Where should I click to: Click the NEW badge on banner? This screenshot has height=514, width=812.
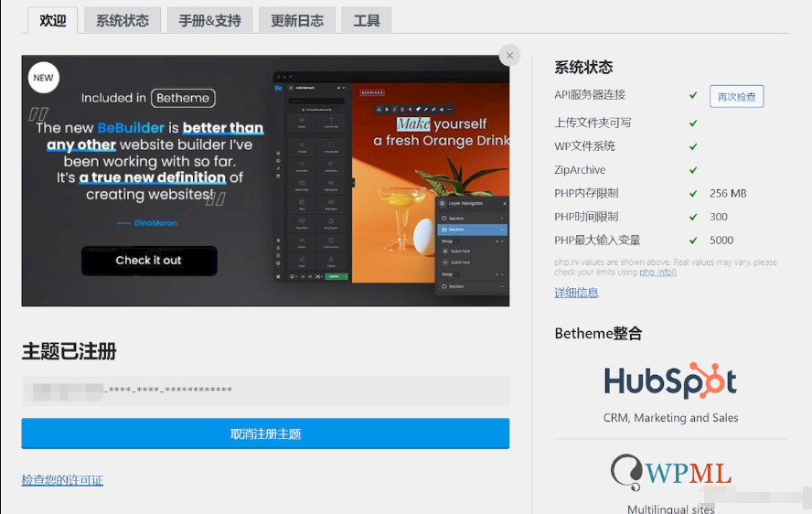point(44,78)
